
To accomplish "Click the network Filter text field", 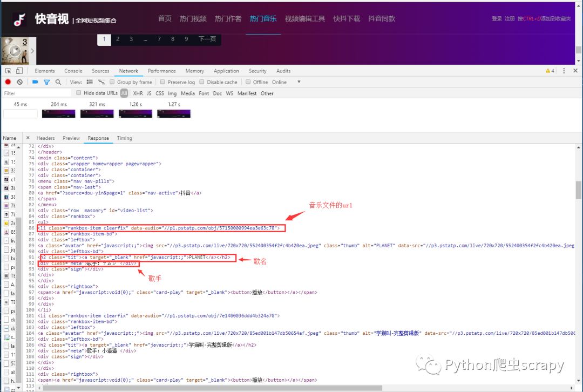I will (37, 93).
